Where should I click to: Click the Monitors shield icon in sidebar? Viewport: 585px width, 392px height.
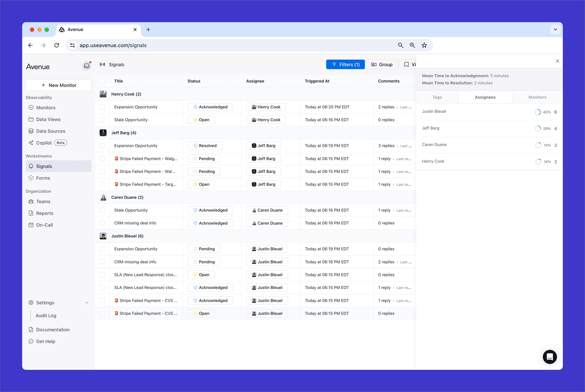tap(31, 107)
